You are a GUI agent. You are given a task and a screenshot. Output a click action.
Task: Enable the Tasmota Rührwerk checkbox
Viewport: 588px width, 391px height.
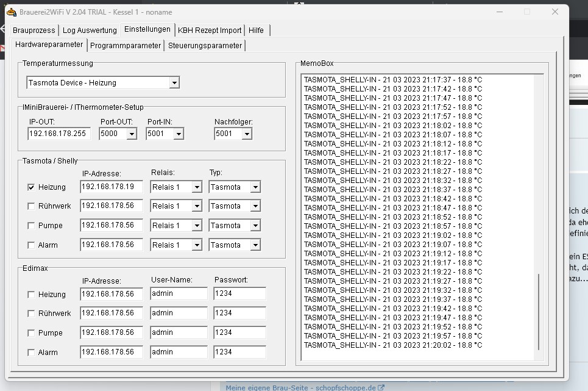(x=31, y=206)
